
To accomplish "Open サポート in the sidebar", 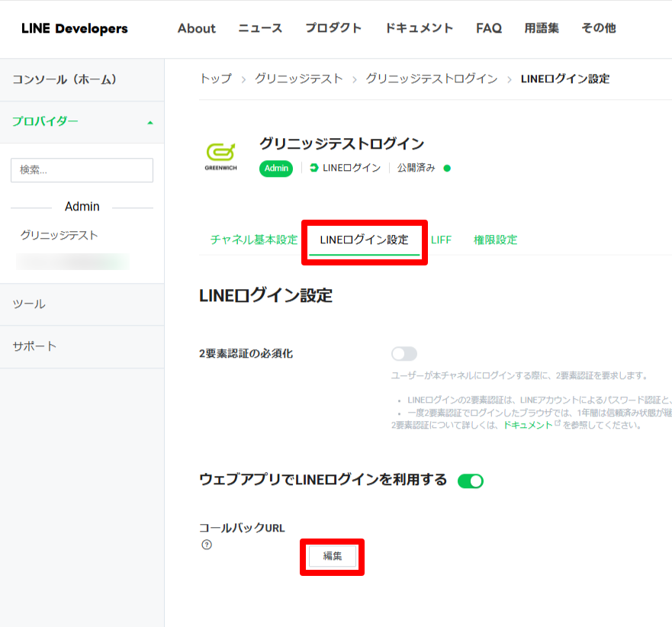I will point(82,347).
